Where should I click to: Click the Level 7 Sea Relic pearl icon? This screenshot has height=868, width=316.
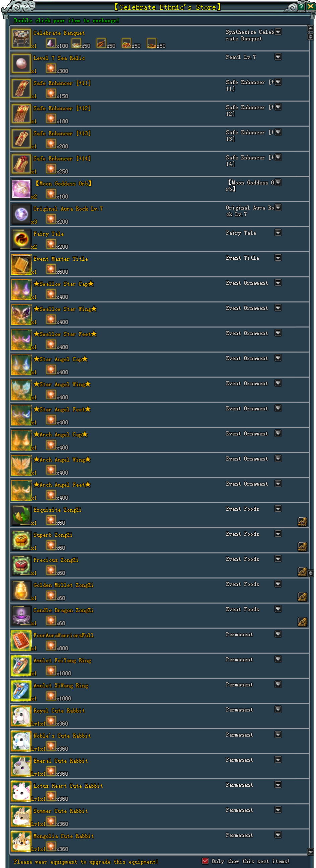[21, 64]
